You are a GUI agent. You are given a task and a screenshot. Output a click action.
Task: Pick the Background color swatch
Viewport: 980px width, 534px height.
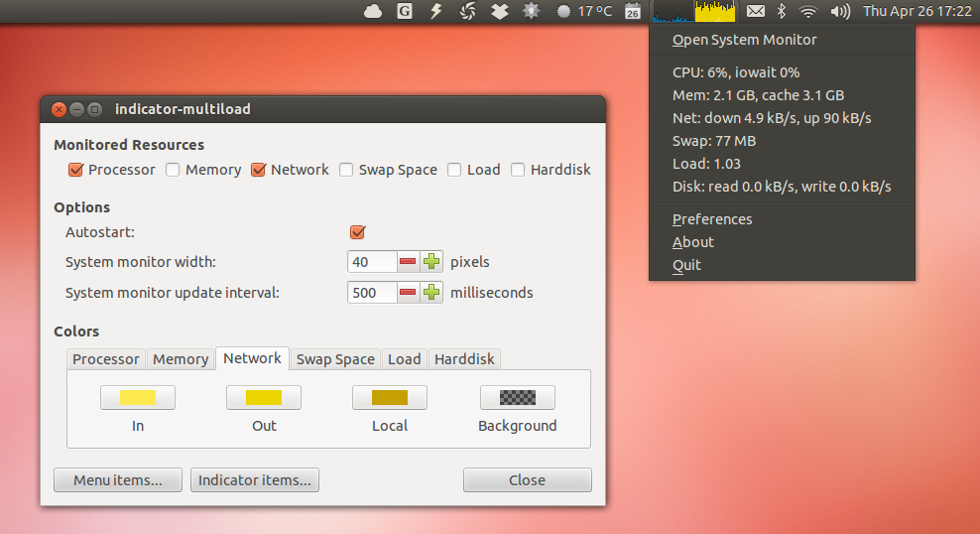pyautogui.click(x=518, y=398)
